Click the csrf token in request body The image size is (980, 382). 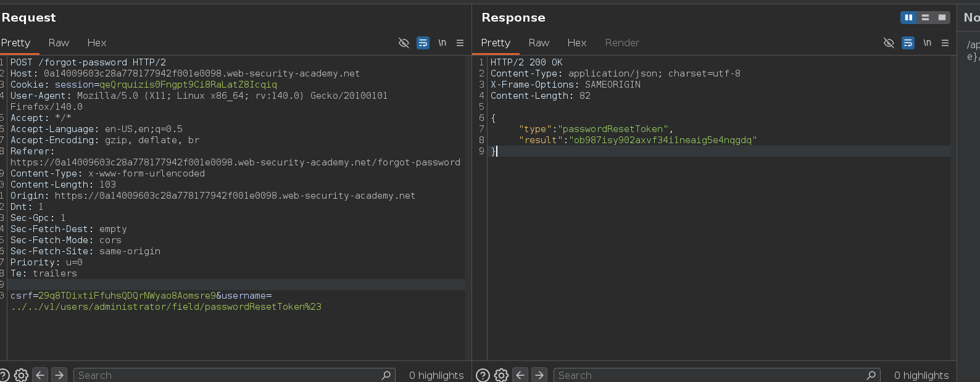point(127,296)
